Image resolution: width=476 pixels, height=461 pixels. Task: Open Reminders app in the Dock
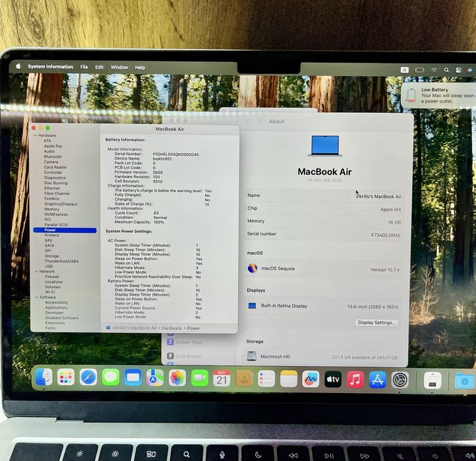tap(266, 379)
